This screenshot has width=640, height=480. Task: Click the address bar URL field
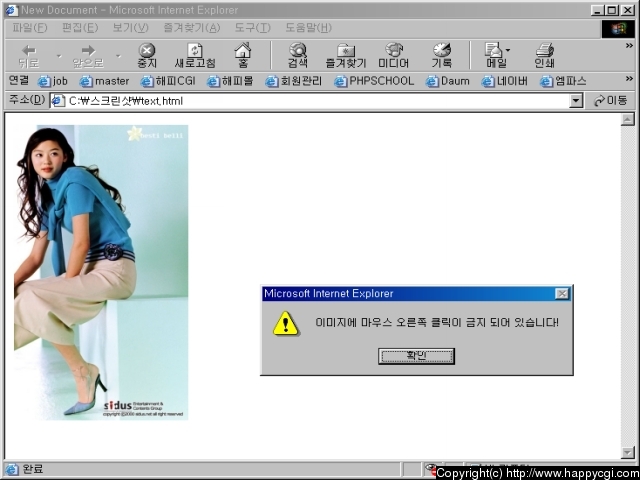click(316, 101)
